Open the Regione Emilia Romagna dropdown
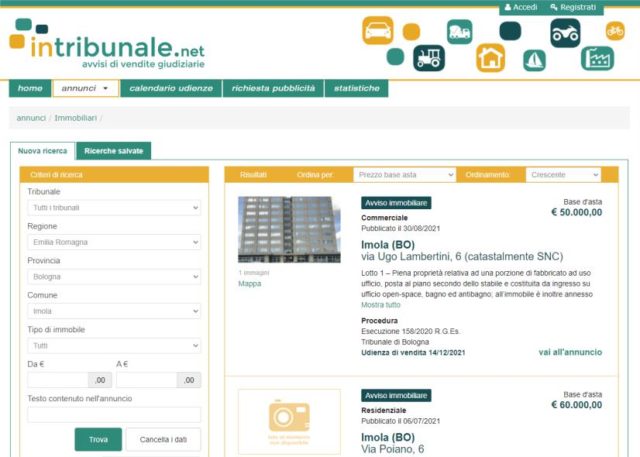 (114, 242)
